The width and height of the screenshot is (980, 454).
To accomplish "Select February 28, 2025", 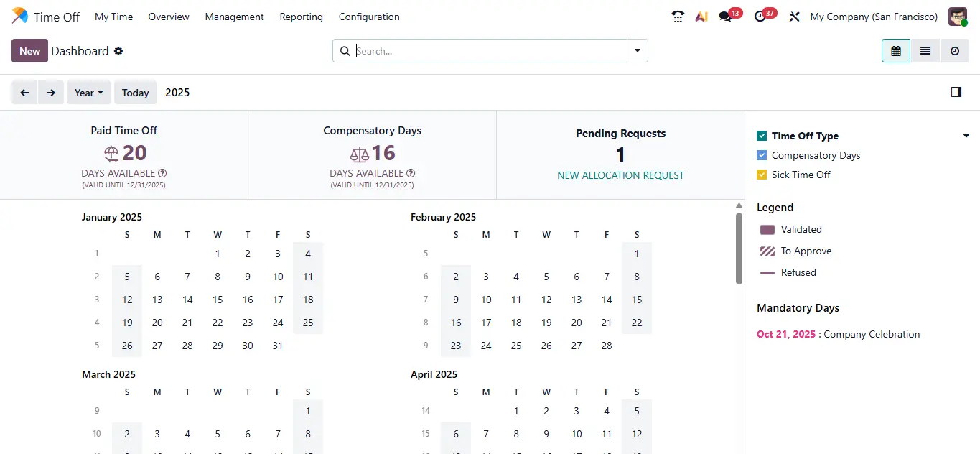I will tap(607, 346).
